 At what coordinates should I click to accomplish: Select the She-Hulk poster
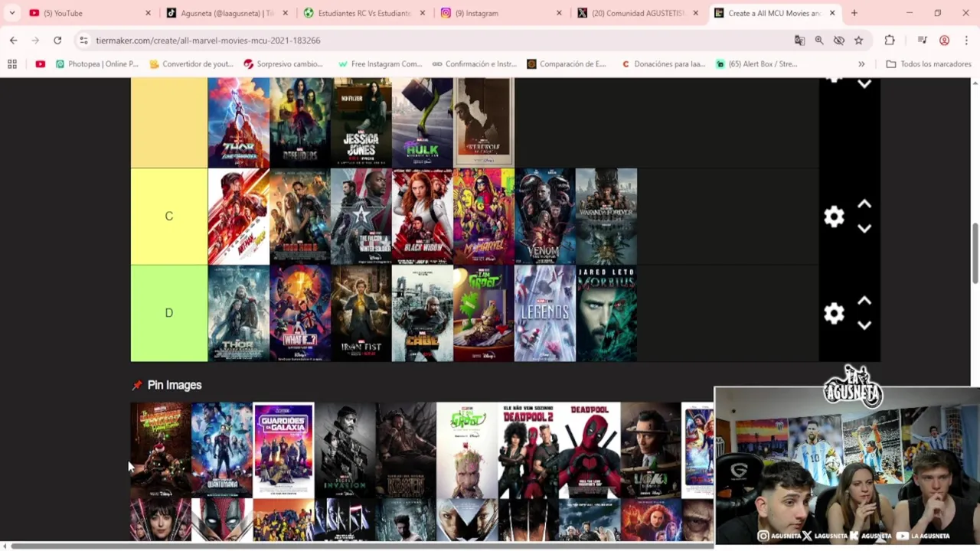423,122
